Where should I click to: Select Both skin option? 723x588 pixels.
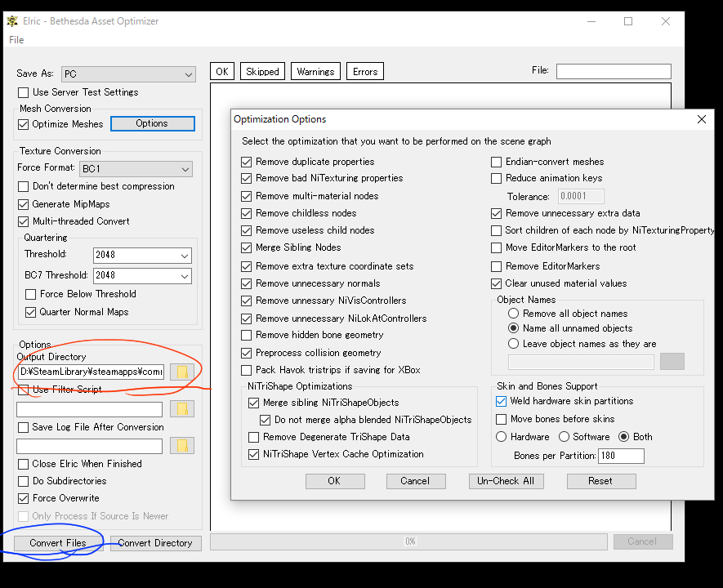coord(624,437)
